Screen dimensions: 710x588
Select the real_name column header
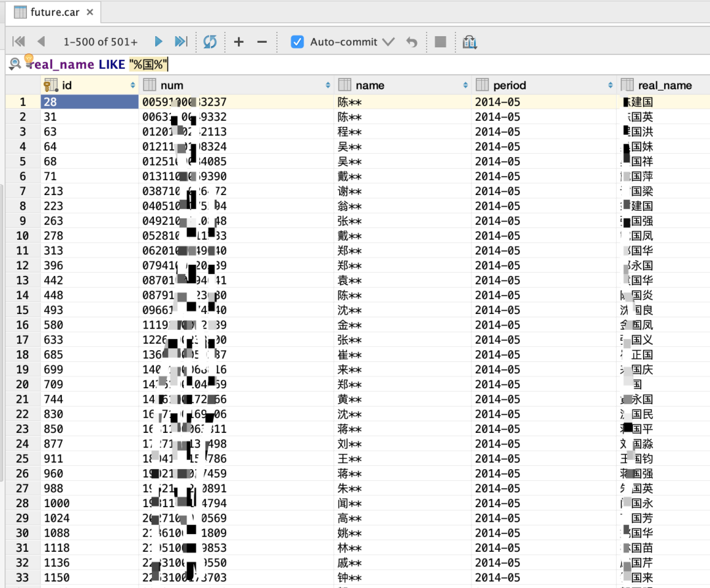pyautogui.click(x=664, y=85)
